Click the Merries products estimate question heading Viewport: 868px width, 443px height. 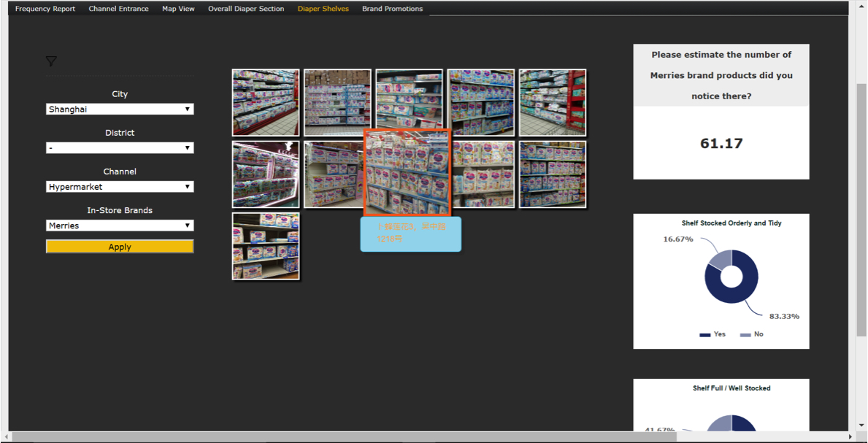(x=721, y=75)
